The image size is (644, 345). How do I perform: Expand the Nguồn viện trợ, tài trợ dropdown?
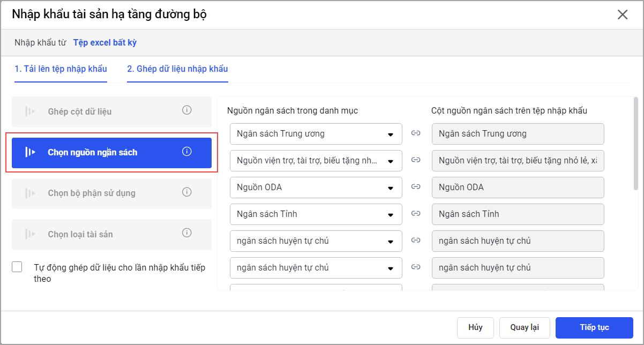click(x=316, y=161)
